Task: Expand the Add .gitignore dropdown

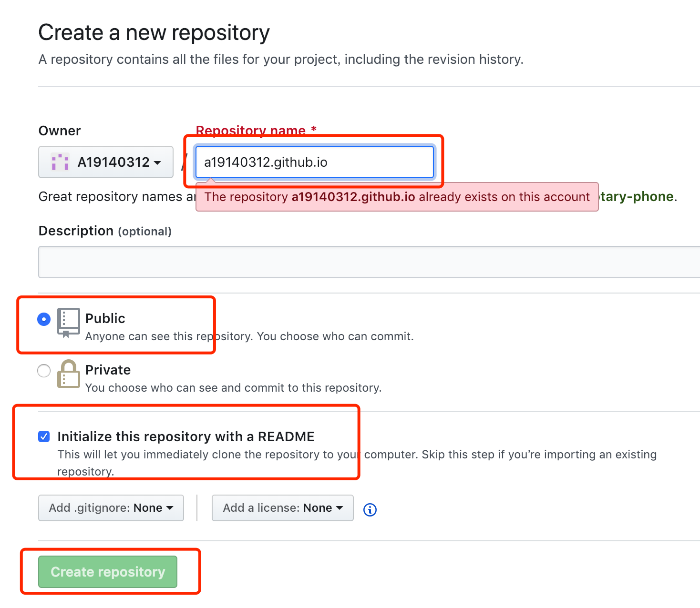Action: tap(111, 508)
